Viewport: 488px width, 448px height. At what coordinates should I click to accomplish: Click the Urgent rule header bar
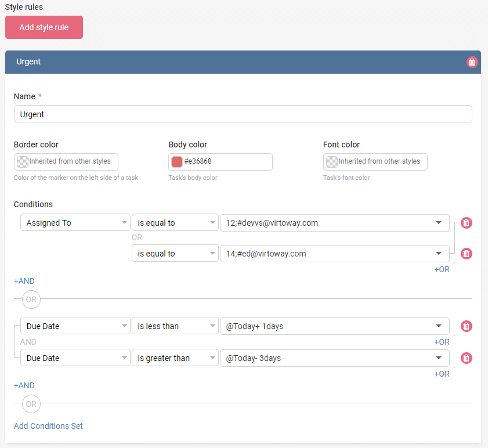click(x=243, y=62)
